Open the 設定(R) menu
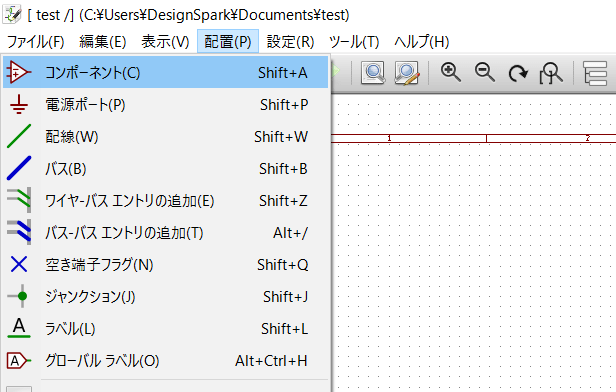The height and width of the screenshot is (392, 616). (x=290, y=42)
